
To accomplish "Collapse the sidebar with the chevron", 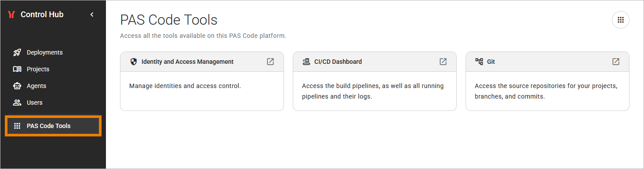I will coord(92,15).
